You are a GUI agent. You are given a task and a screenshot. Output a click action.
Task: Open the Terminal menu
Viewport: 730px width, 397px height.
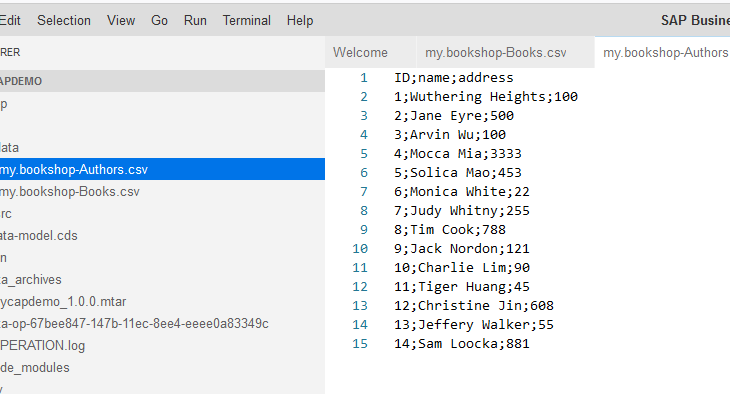tap(246, 20)
